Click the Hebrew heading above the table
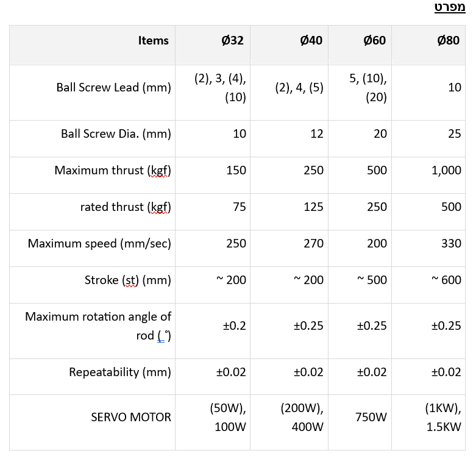Screen dimensions: 476x456 click(x=449, y=7)
